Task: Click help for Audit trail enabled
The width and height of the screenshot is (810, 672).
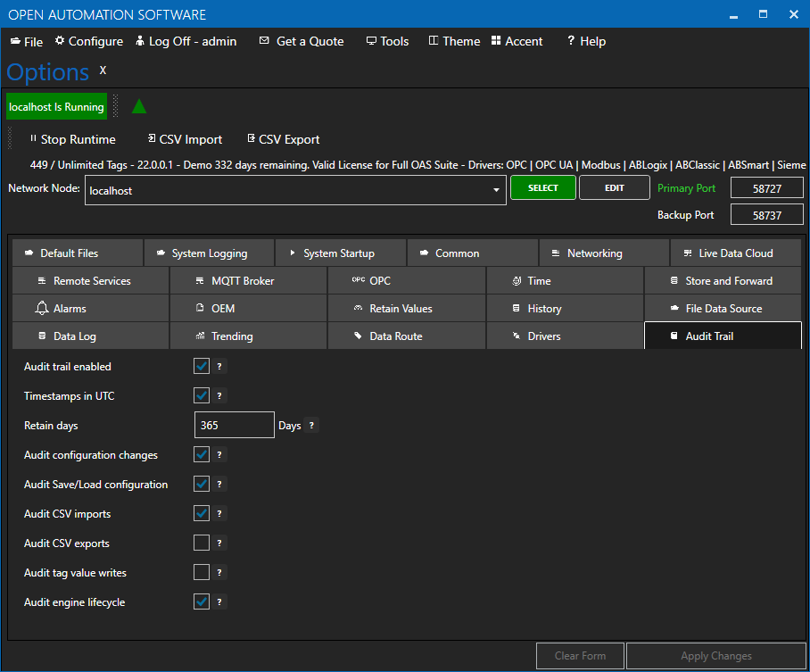Action: (219, 366)
